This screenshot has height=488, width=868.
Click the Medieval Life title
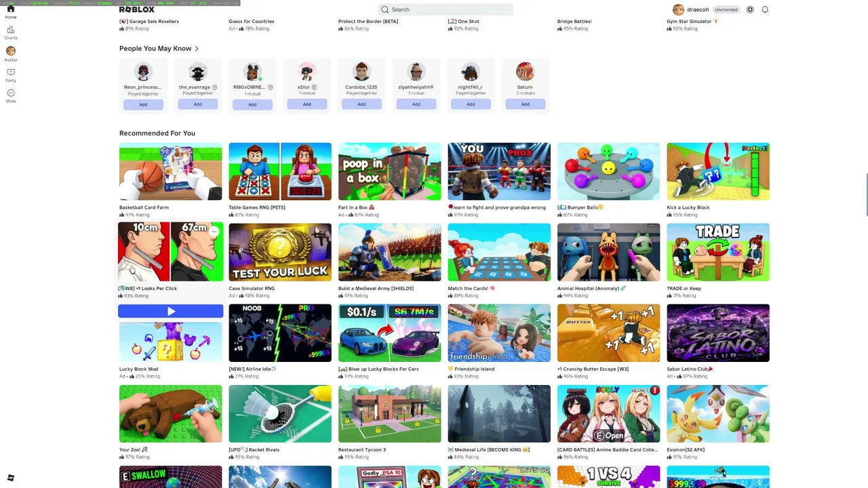point(489,450)
